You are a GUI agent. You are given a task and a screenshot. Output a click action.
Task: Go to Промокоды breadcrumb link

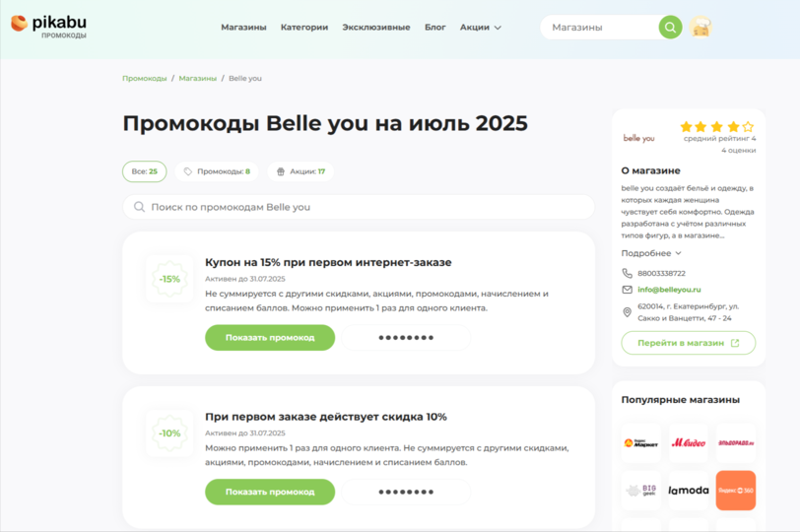point(145,78)
